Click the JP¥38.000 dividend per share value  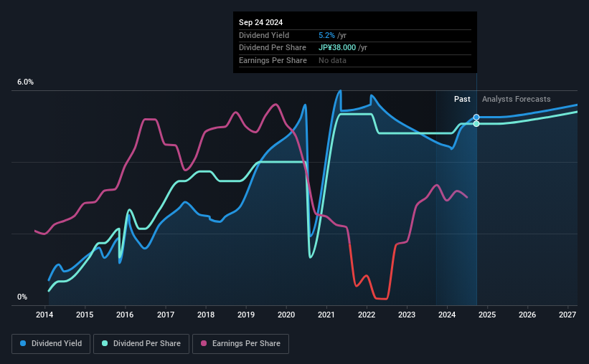click(x=337, y=48)
